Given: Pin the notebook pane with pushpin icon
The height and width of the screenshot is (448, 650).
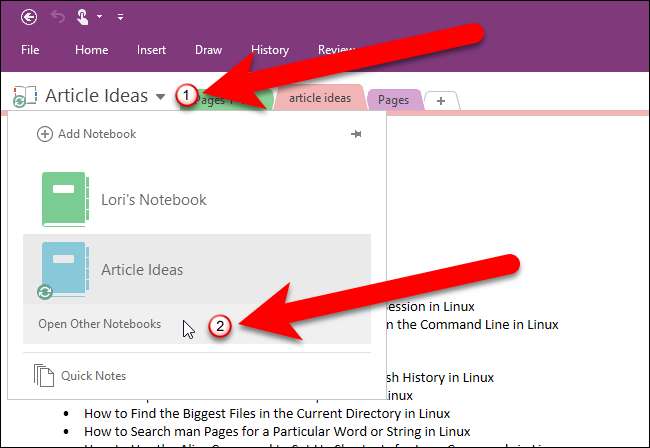Looking at the screenshot, I should (356, 134).
